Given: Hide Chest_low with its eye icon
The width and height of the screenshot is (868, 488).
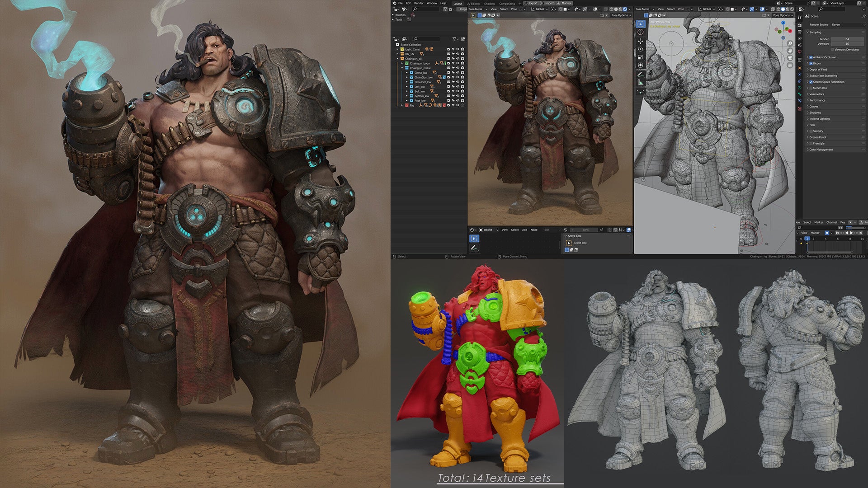Looking at the screenshot, I should click(x=458, y=73).
